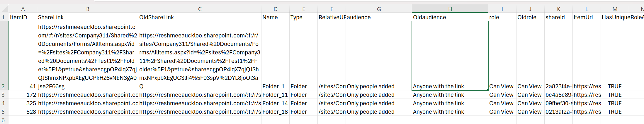Click the HasUniqueRoleA TRUE value in row 3

click(615, 95)
